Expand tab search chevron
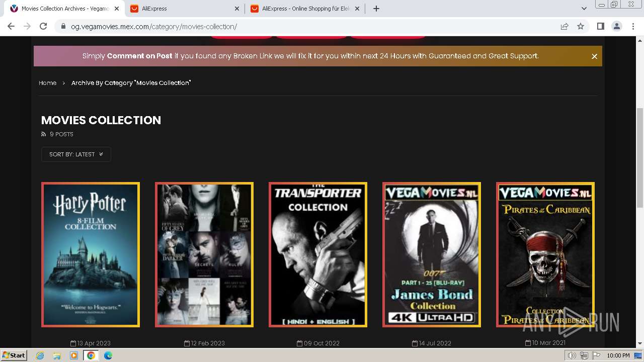 [x=584, y=9]
